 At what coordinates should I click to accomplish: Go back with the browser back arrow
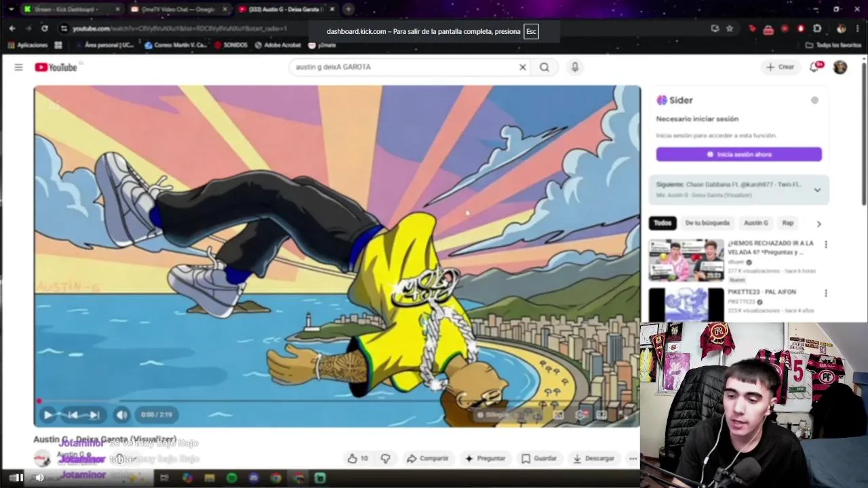pyautogui.click(x=12, y=28)
